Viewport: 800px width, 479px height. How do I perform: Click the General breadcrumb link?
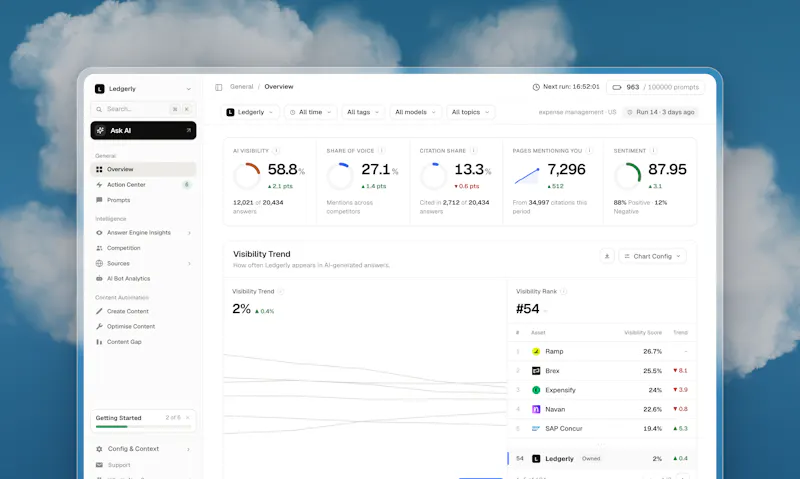click(x=241, y=87)
